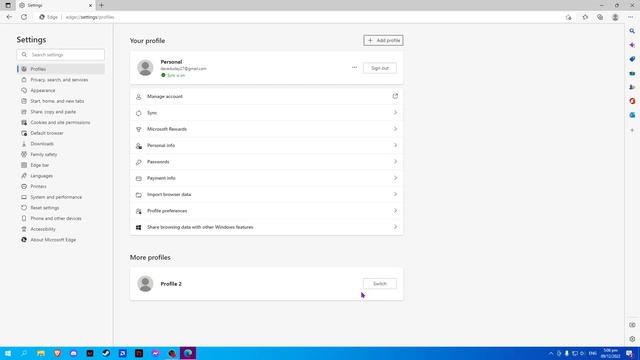Open notification center from taskbar
The image size is (640, 360).
(630, 353)
